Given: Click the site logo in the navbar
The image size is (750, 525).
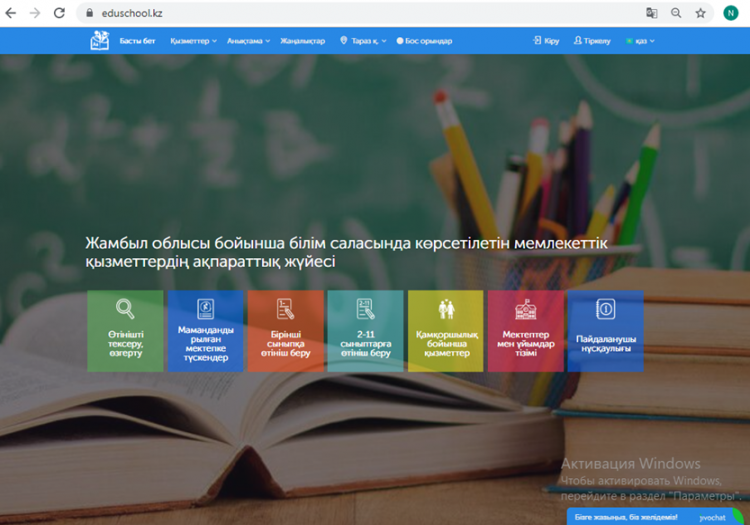Looking at the screenshot, I should [x=99, y=41].
